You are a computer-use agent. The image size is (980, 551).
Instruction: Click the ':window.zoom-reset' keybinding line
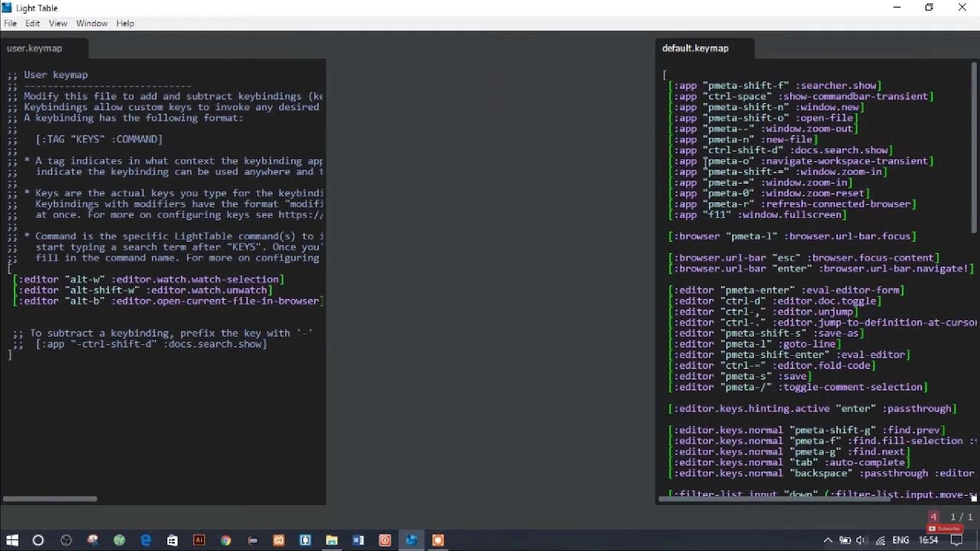(x=769, y=193)
